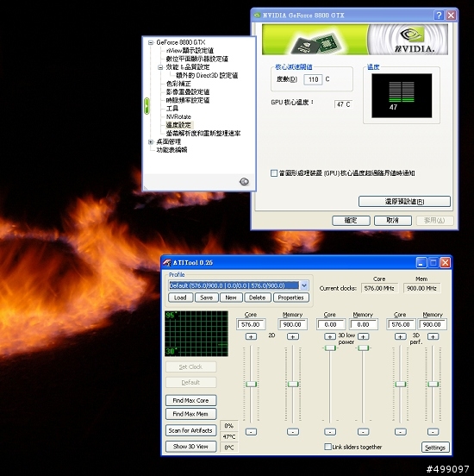
Task: Click the 3D perf Memory slider handle
Action: [433, 384]
